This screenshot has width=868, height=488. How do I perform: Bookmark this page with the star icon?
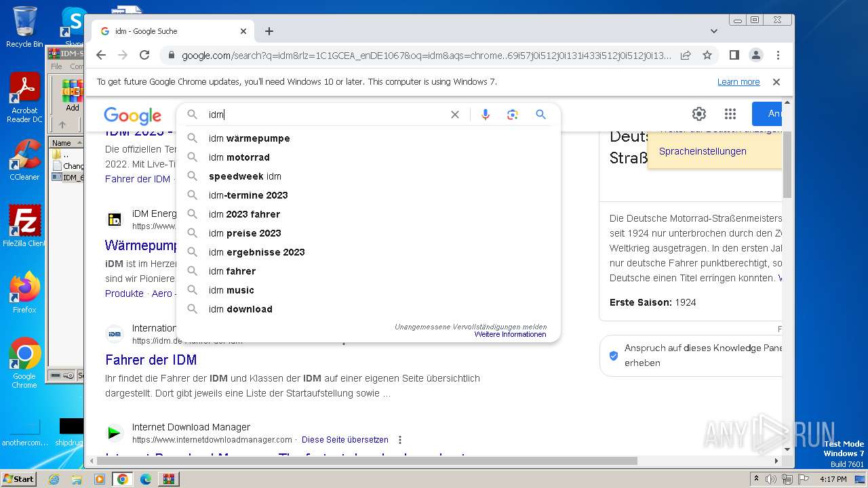(x=707, y=55)
